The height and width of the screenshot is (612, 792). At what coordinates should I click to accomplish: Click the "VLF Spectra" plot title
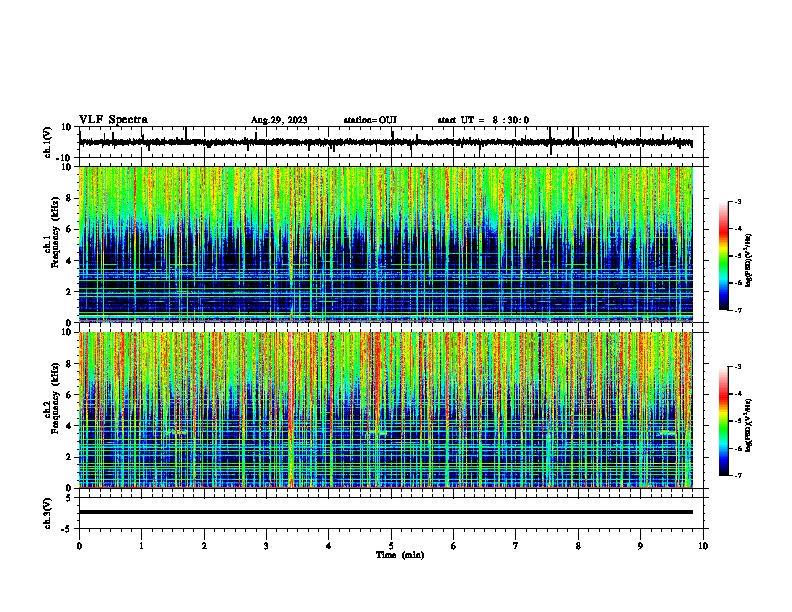(113, 120)
